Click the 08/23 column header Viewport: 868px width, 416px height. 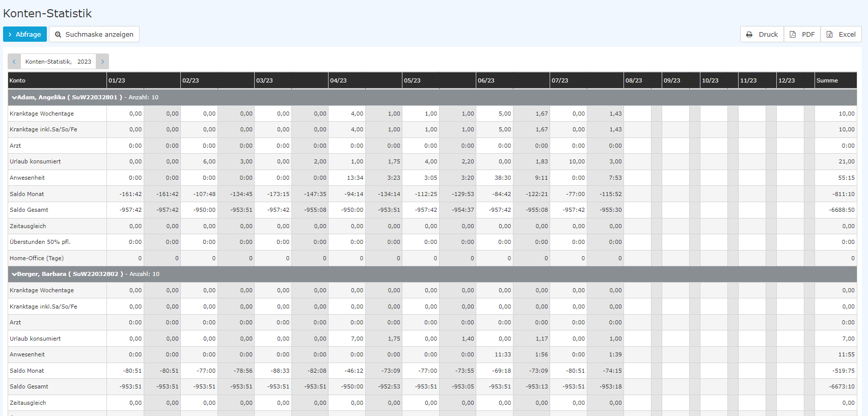coord(643,80)
